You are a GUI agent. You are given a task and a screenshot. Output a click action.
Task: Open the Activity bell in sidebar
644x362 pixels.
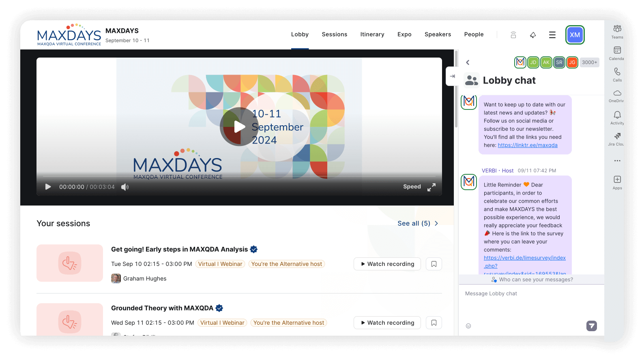click(617, 115)
